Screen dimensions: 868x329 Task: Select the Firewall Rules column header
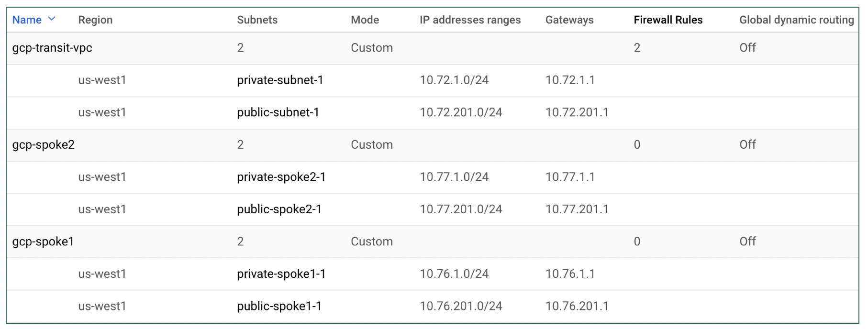[668, 20]
